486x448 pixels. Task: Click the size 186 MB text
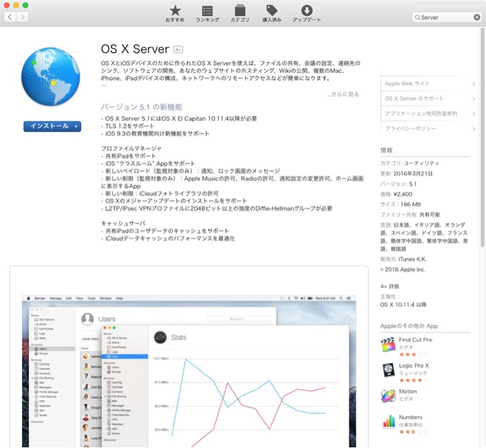(x=410, y=204)
